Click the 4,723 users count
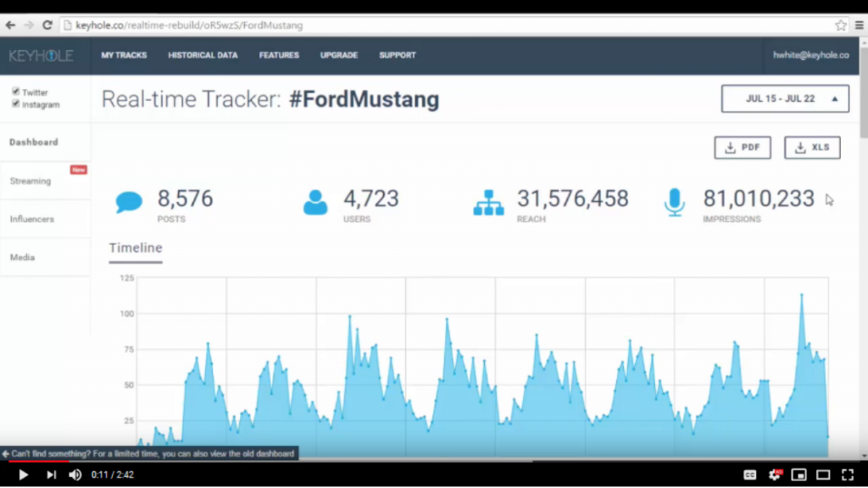The image size is (868, 488). pyautogui.click(x=371, y=198)
